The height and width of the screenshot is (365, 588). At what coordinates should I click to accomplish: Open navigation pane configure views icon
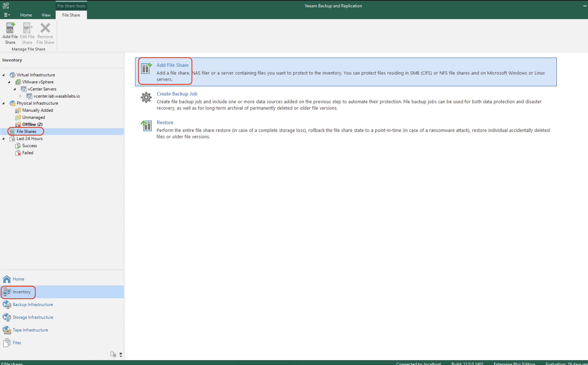(x=113, y=354)
